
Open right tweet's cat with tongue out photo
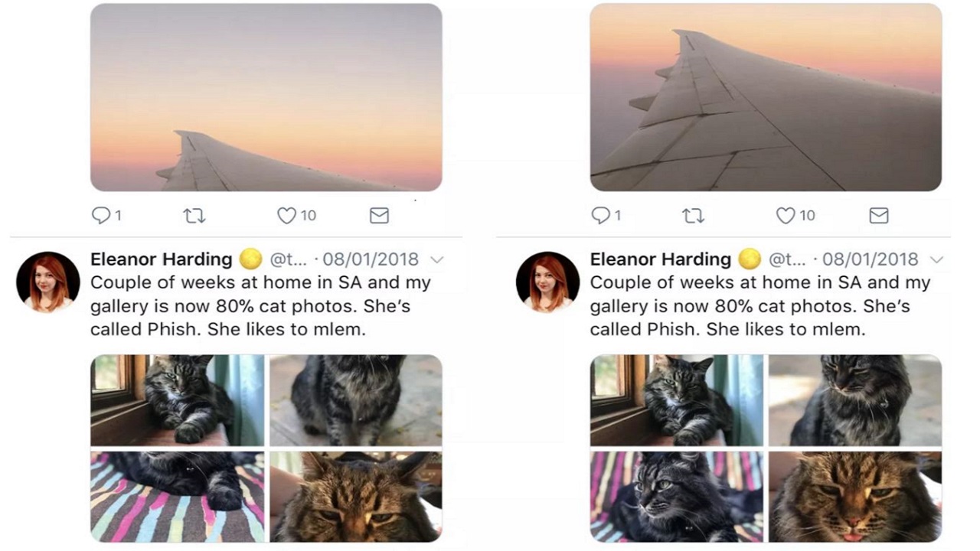(855, 497)
